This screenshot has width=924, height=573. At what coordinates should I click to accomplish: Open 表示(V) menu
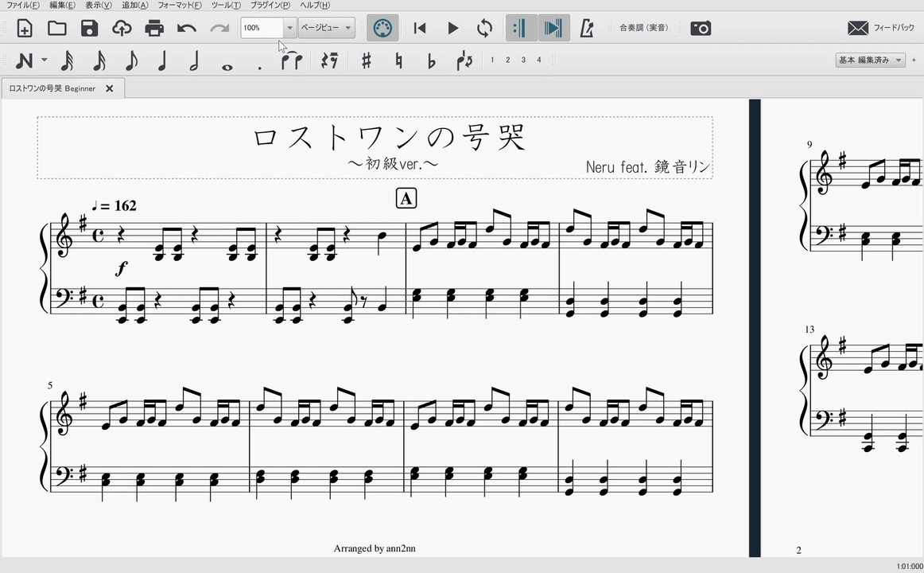pyautogui.click(x=99, y=5)
